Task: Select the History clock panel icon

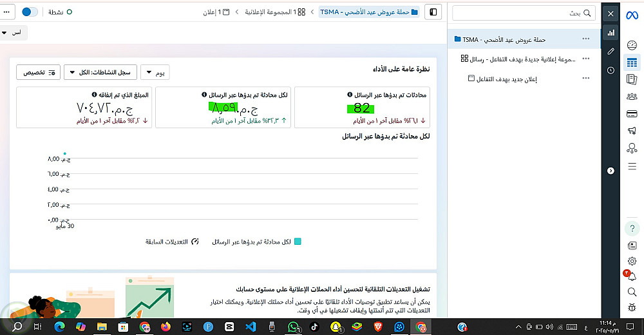Action: pos(611,70)
